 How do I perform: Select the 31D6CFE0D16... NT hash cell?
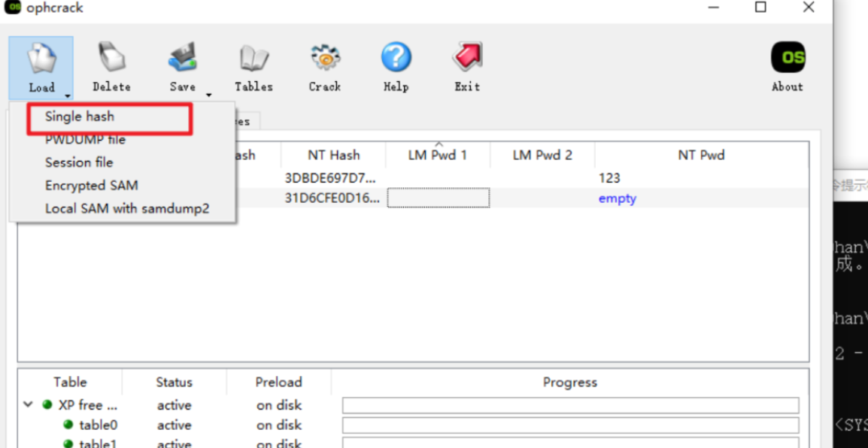click(x=332, y=198)
